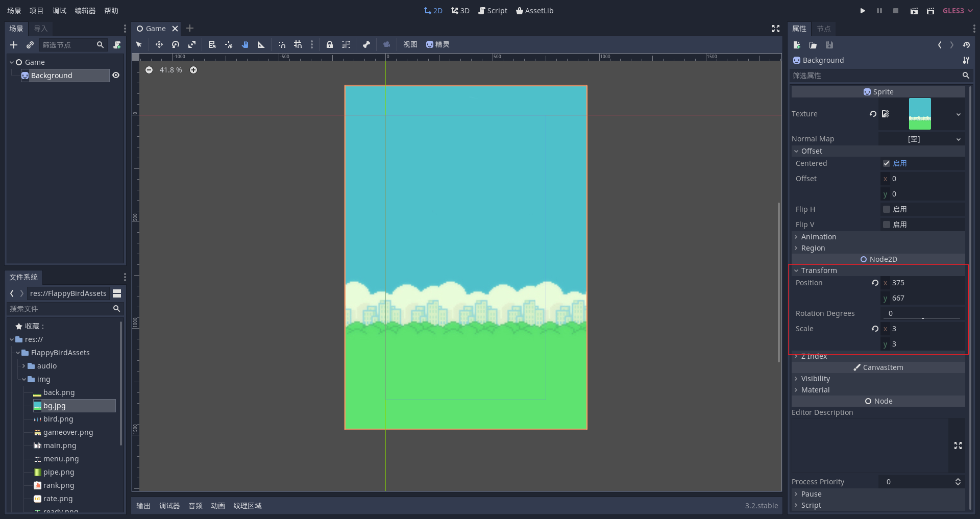Stop the running scene
Image resolution: width=980 pixels, height=519 pixels.
pyautogui.click(x=896, y=11)
